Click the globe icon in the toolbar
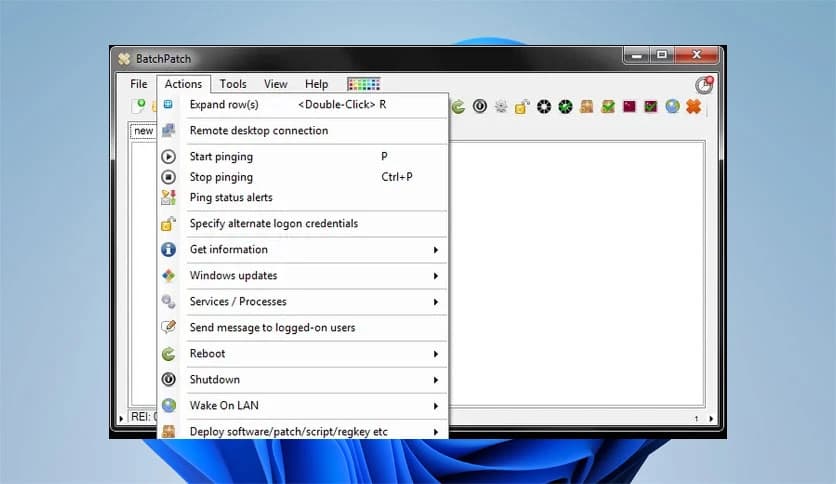The image size is (836, 484). point(672,106)
